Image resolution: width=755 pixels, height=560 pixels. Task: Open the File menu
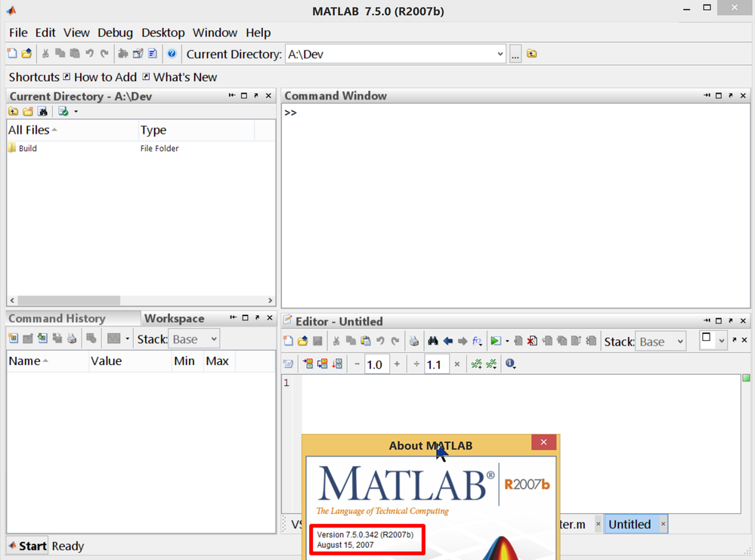click(18, 32)
